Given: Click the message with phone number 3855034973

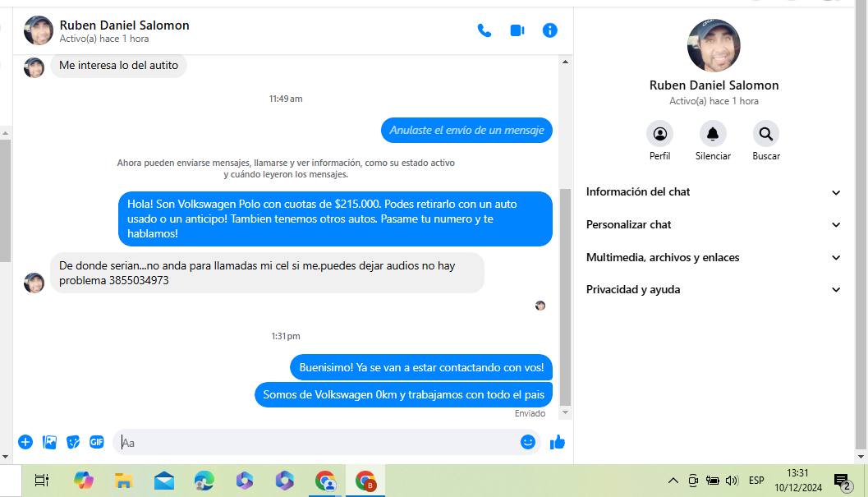Looking at the screenshot, I should click(x=267, y=274).
